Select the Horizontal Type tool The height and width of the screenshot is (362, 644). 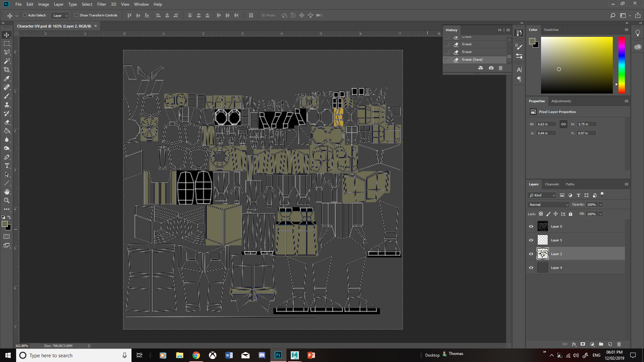tap(7, 166)
